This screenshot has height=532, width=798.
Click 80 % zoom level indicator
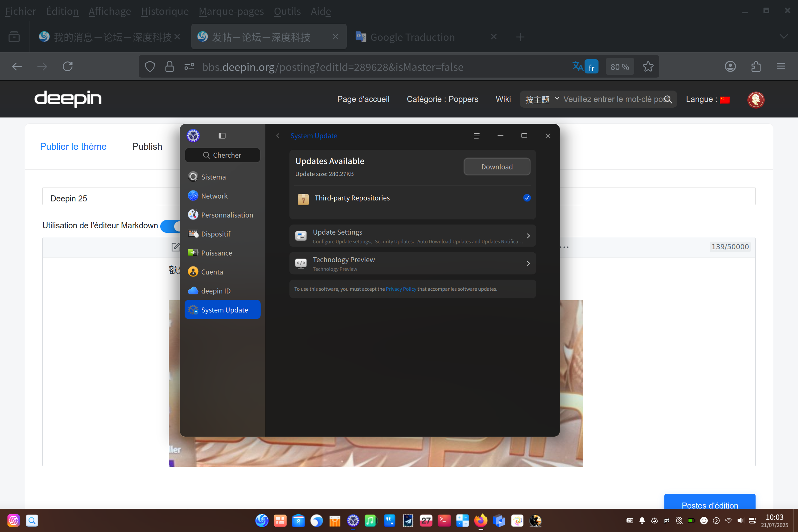click(620, 67)
